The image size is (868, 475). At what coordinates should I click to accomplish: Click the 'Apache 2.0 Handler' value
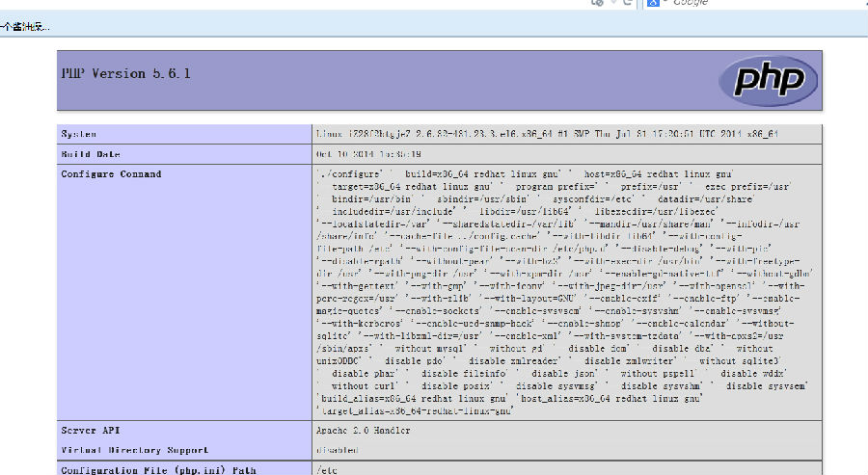click(364, 430)
